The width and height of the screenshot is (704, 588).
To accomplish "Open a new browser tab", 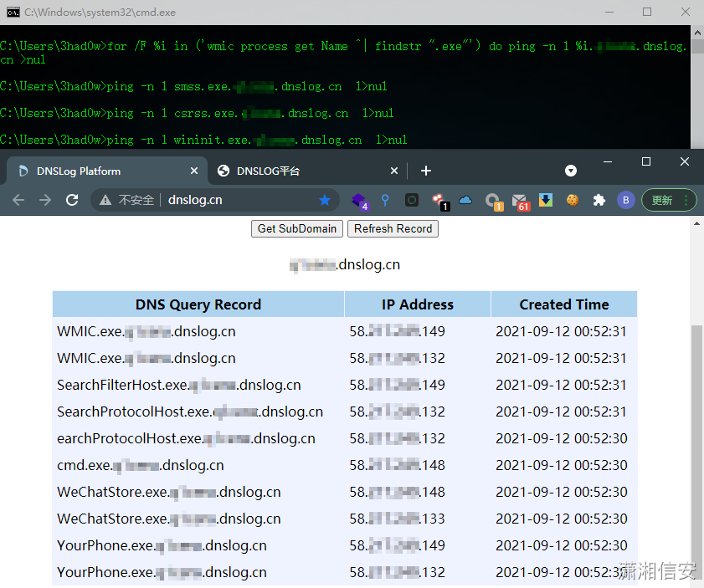I will (x=426, y=171).
